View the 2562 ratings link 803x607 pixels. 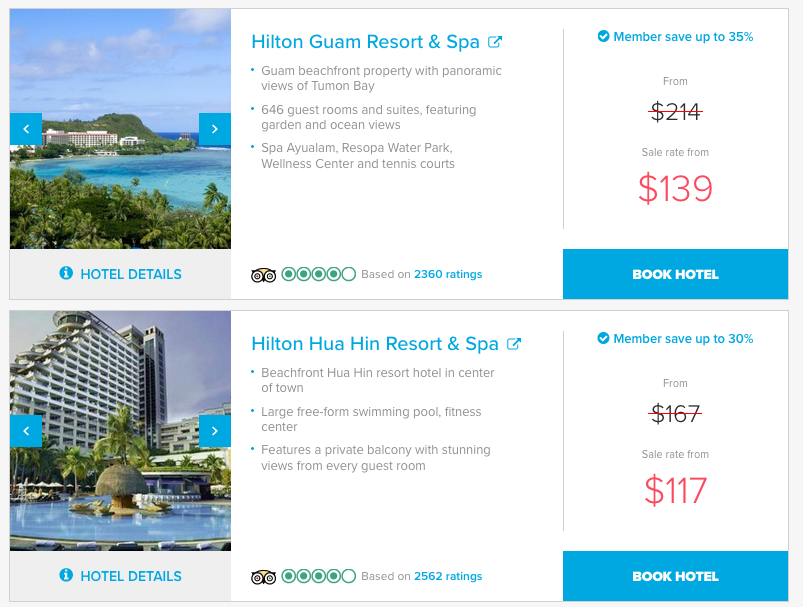[448, 576]
